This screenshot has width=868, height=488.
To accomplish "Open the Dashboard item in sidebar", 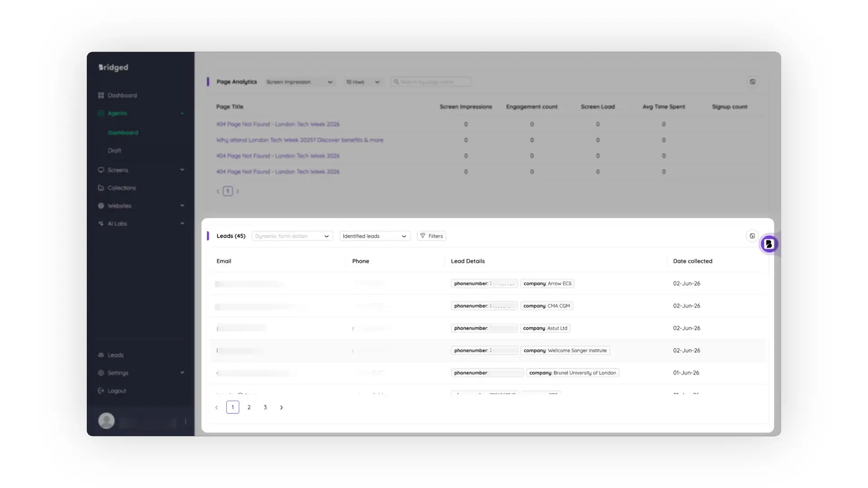I will [118, 95].
